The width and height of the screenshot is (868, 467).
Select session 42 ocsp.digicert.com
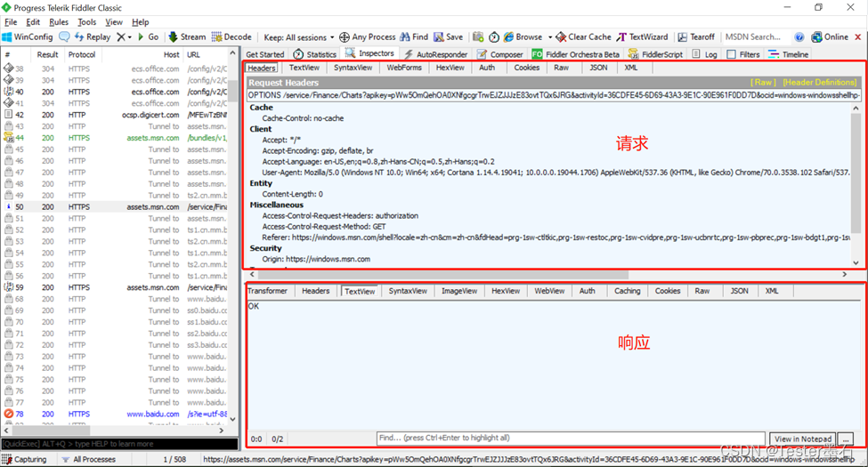click(117, 115)
